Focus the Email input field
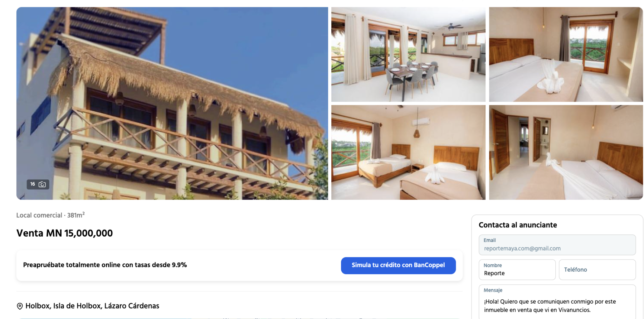 (557, 245)
